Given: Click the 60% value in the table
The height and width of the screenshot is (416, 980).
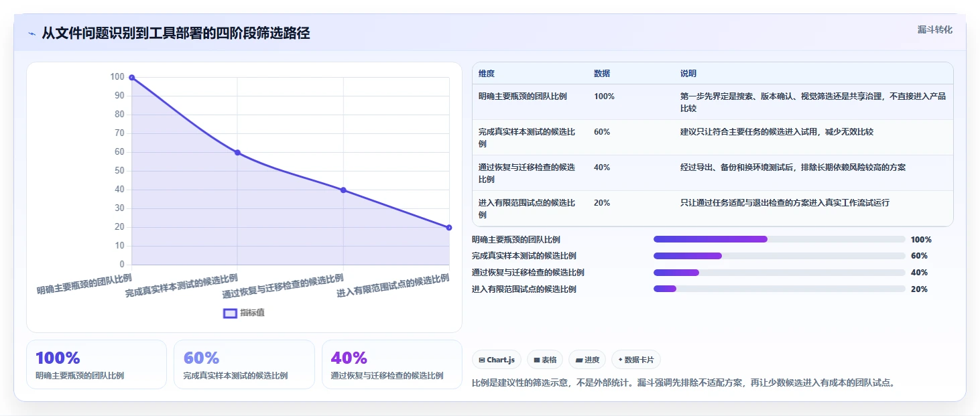Looking at the screenshot, I should pos(602,132).
